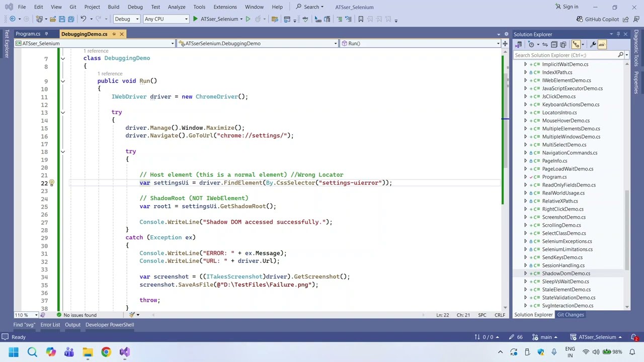644x362 pixels.
Task: Click the Sign in link
Action: 567,7
